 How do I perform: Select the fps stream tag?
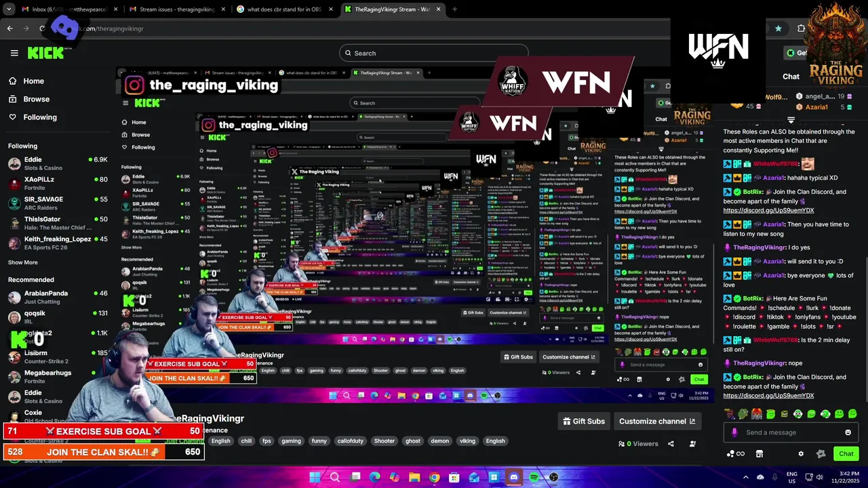(x=267, y=441)
